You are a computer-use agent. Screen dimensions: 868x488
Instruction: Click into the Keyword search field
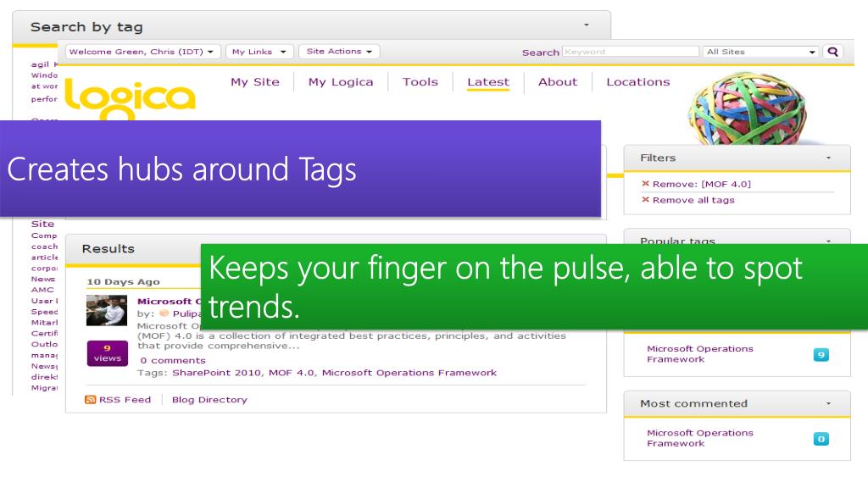[x=631, y=52]
